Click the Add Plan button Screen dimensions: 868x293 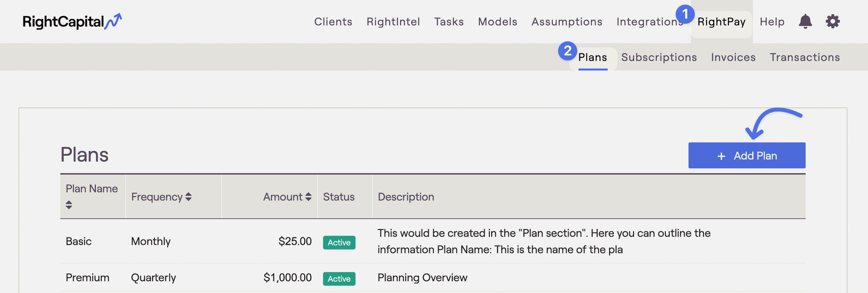[747, 156]
